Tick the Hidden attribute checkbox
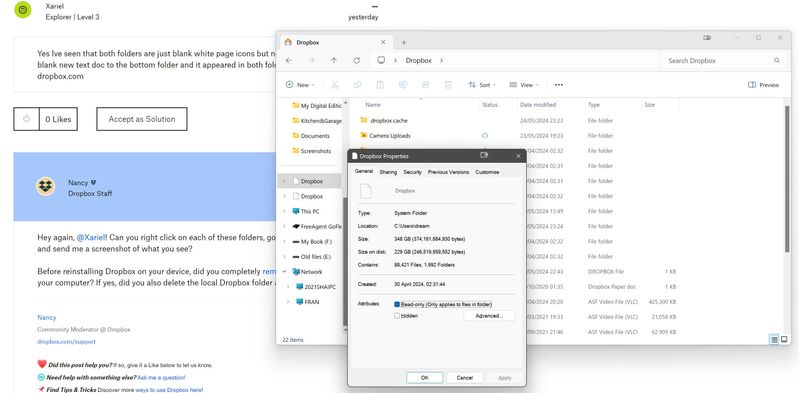 (x=397, y=316)
